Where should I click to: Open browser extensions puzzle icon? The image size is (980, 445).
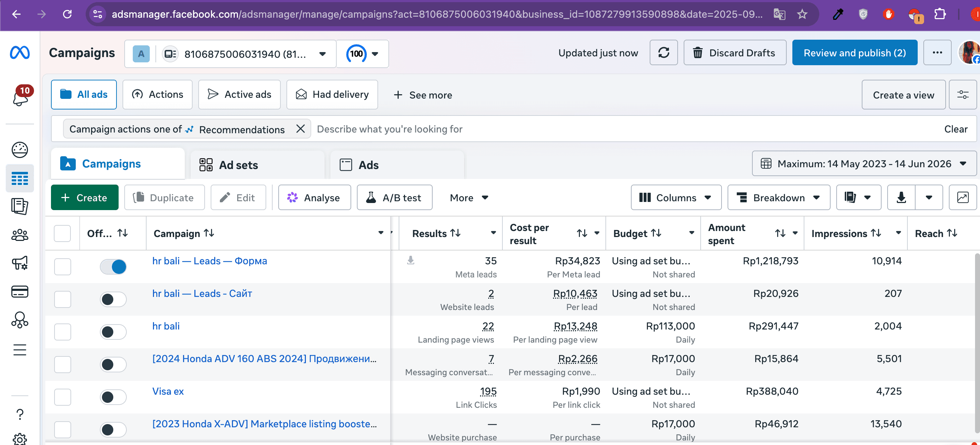(939, 15)
